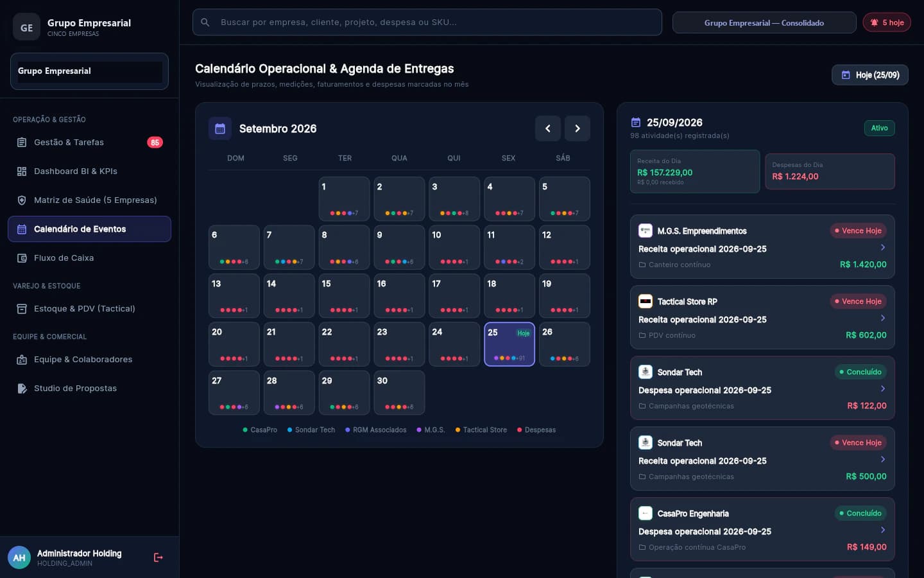Screen dimensions: 924x578
Task: Jump to today with Hoje (25/09) button
Action: coord(870,75)
